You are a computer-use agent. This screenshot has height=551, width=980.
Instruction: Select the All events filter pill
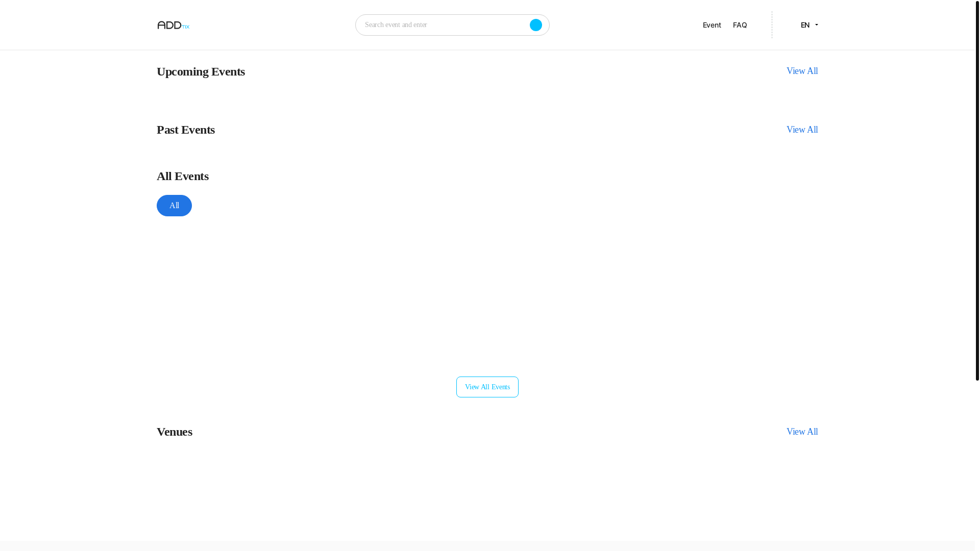coord(174,206)
